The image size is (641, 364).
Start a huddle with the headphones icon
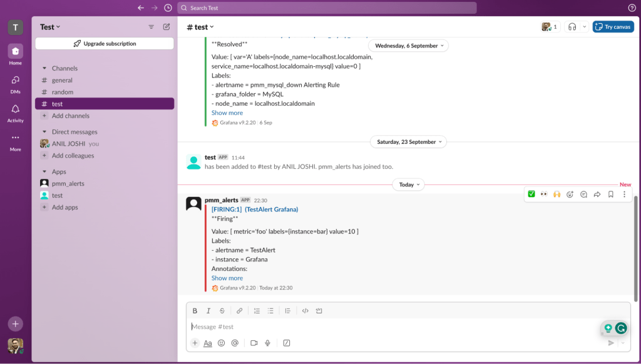(x=571, y=27)
